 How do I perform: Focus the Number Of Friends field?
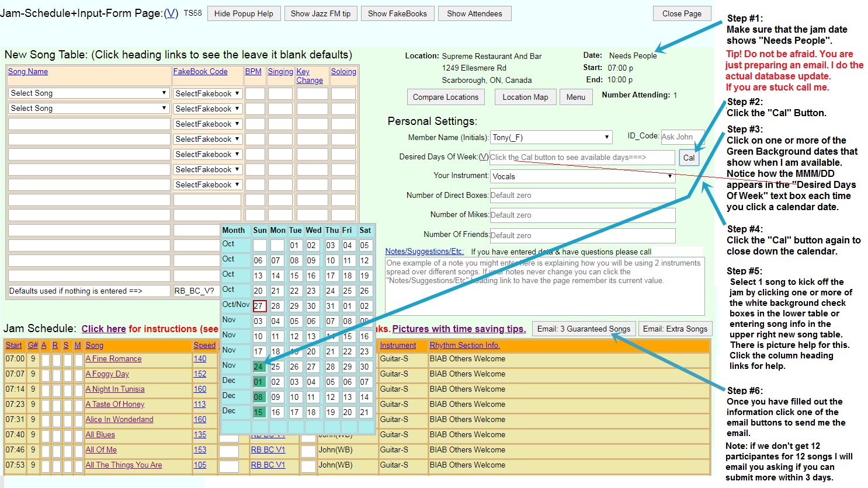click(582, 235)
